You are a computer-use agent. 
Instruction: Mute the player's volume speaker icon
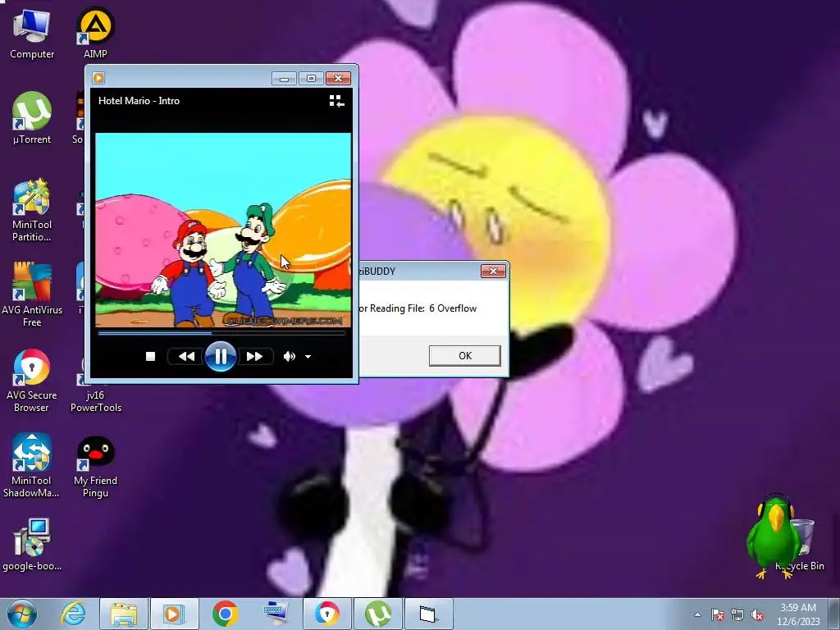coord(290,356)
